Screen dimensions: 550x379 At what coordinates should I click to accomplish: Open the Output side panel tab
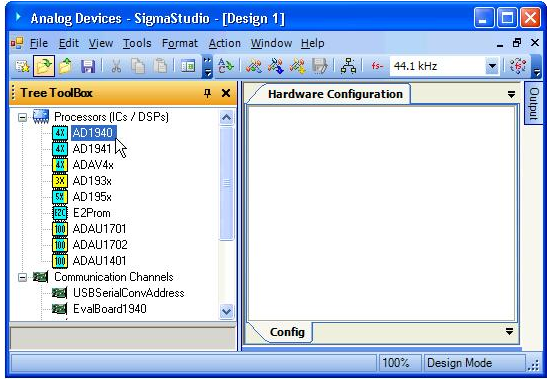[x=533, y=103]
